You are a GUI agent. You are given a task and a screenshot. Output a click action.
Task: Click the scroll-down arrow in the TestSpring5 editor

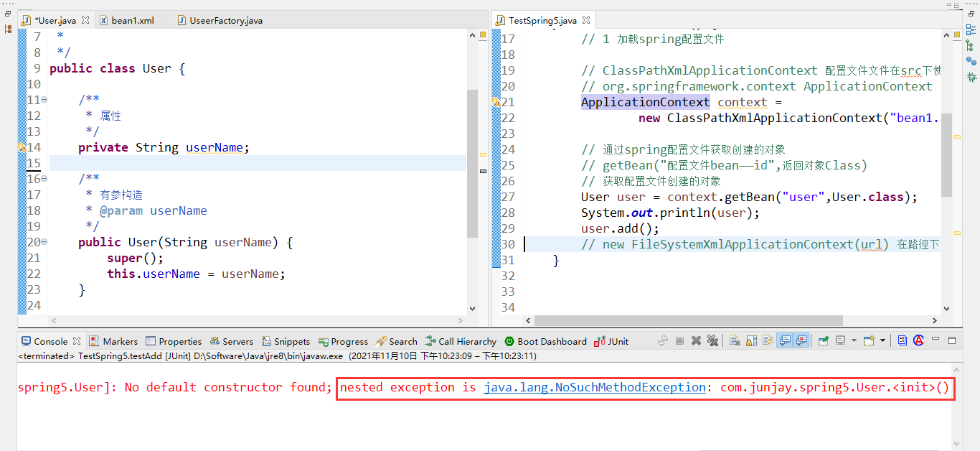[946, 308]
